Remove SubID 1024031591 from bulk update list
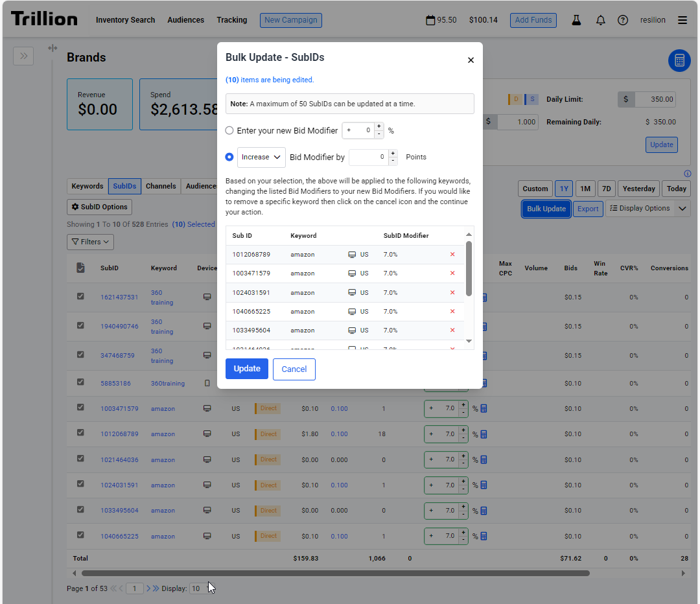 click(x=452, y=293)
